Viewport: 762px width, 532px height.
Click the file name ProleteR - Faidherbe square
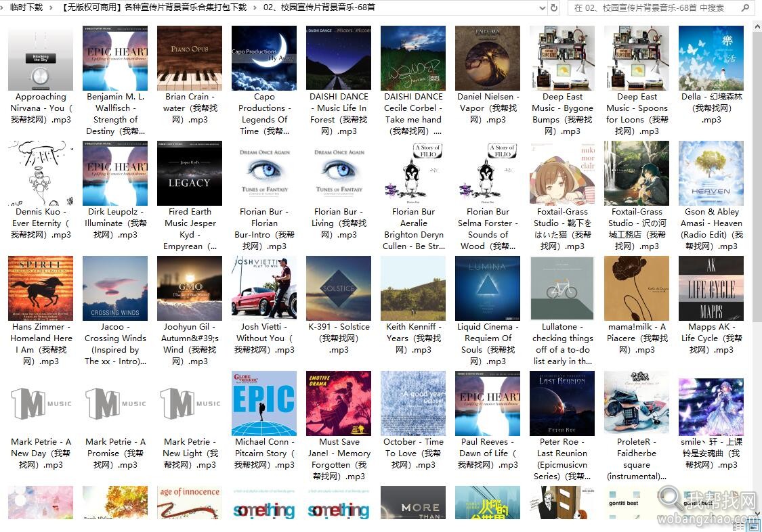pos(637,459)
